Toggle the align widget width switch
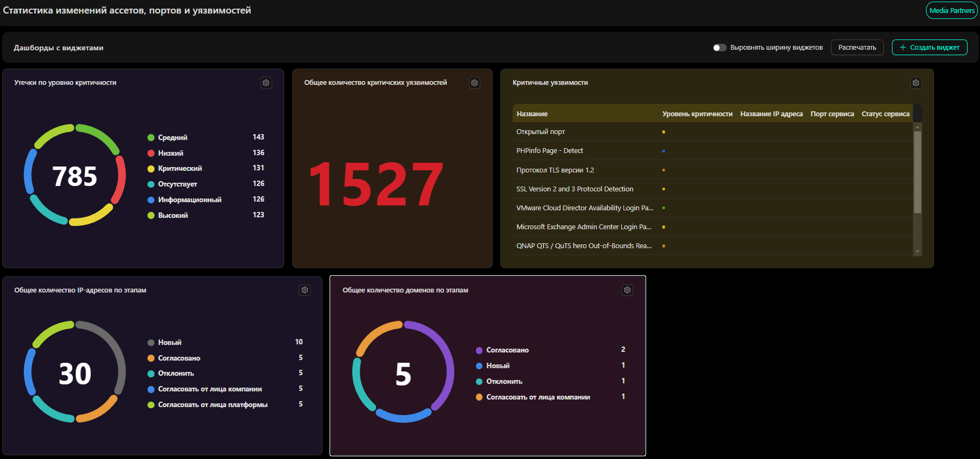This screenshot has width=980, height=459. click(x=719, y=48)
